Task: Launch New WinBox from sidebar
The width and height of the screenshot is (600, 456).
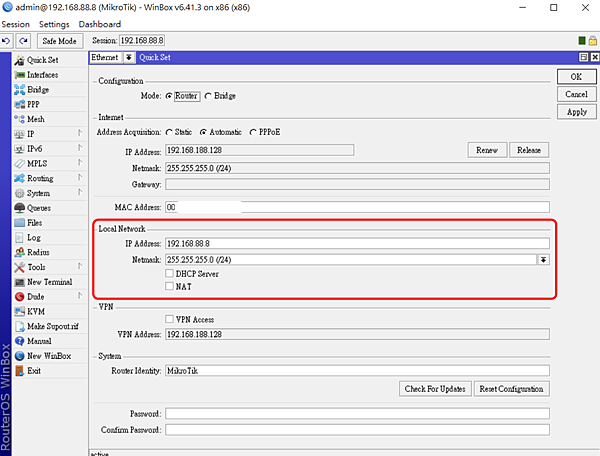Action: click(x=50, y=356)
